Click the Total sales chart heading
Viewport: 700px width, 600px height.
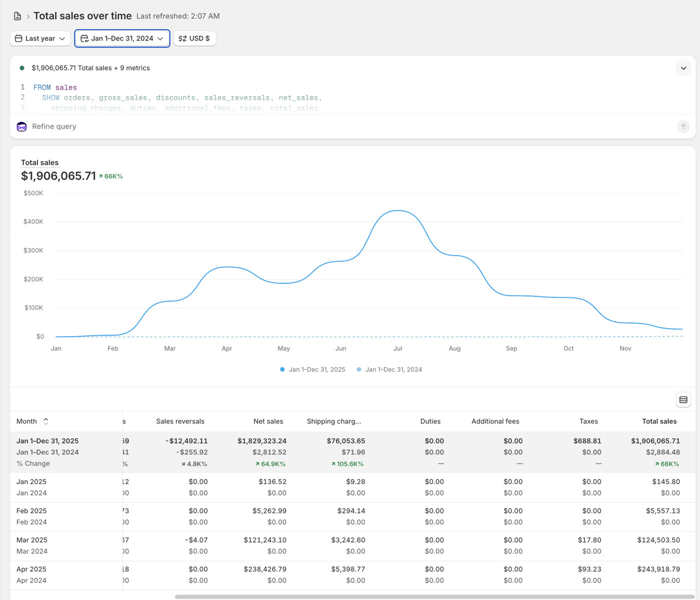(x=39, y=162)
